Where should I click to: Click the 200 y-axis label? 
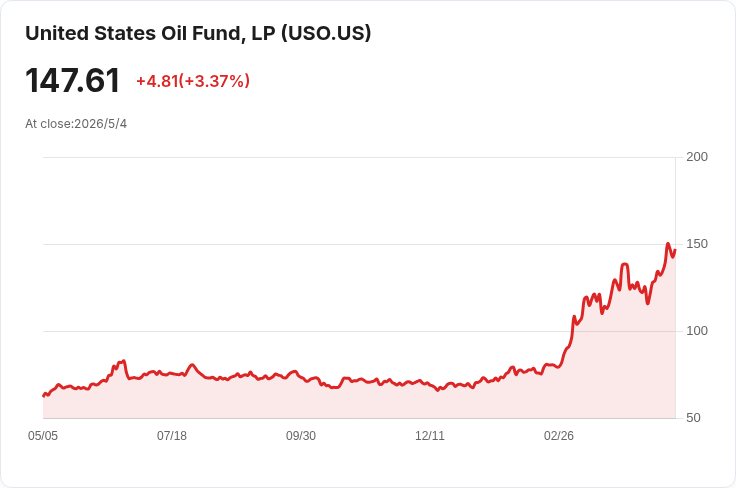point(697,157)
